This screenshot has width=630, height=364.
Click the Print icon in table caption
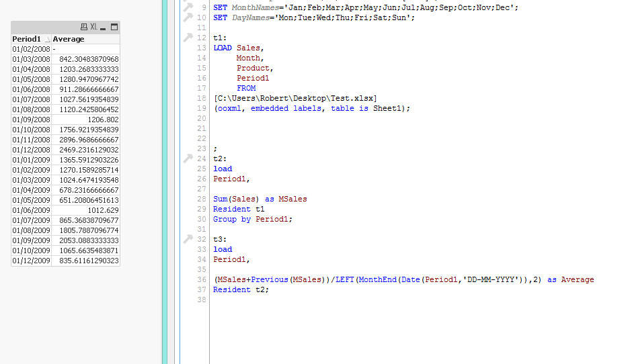pos(83,27)
